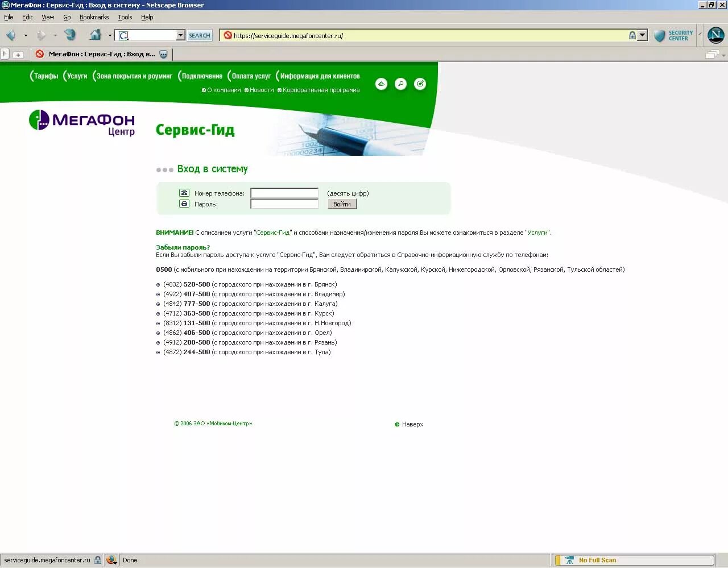Go to the Home page icon

96,35
